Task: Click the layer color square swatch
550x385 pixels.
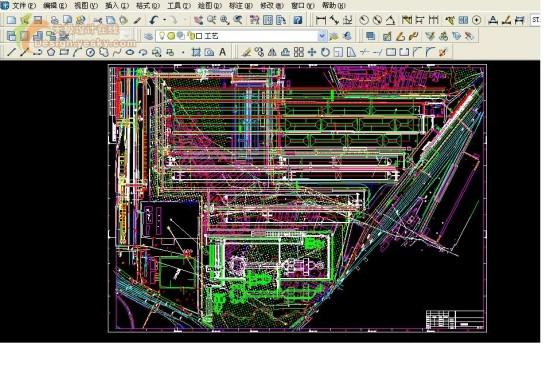Action: point(199,36)
